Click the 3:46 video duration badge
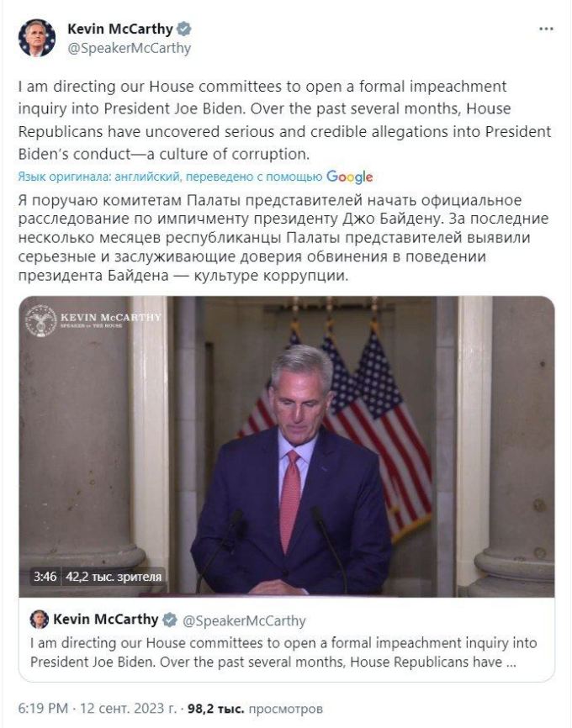The height and width of the screenshot is (728, 572). (x=45, y=577)
